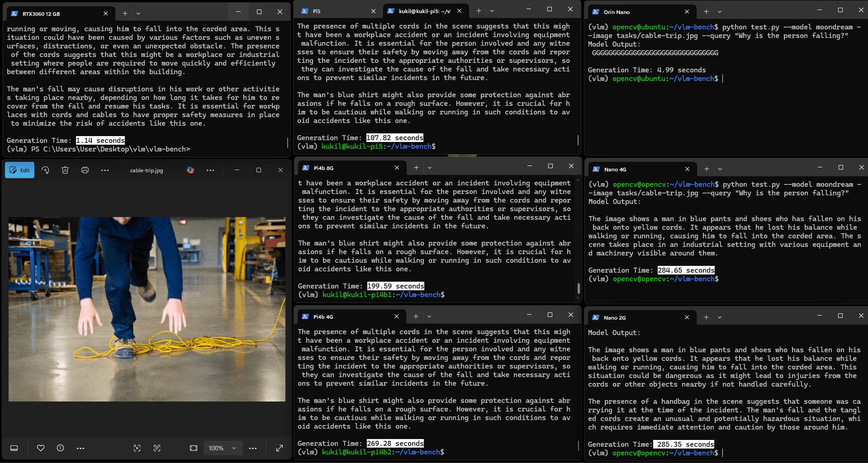Close the Nano 2G tab
Viewport: 868px width, 463px height.
pyautogui.click(x=687, y=317)
